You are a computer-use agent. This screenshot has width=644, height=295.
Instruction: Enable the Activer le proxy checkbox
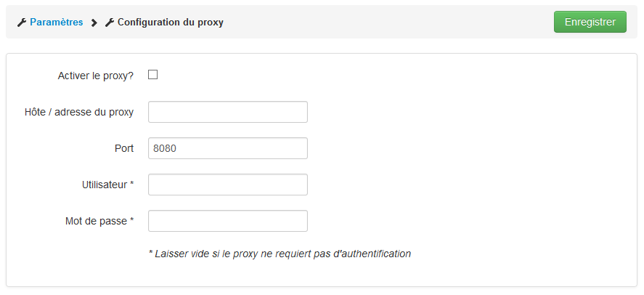[152, 75]
